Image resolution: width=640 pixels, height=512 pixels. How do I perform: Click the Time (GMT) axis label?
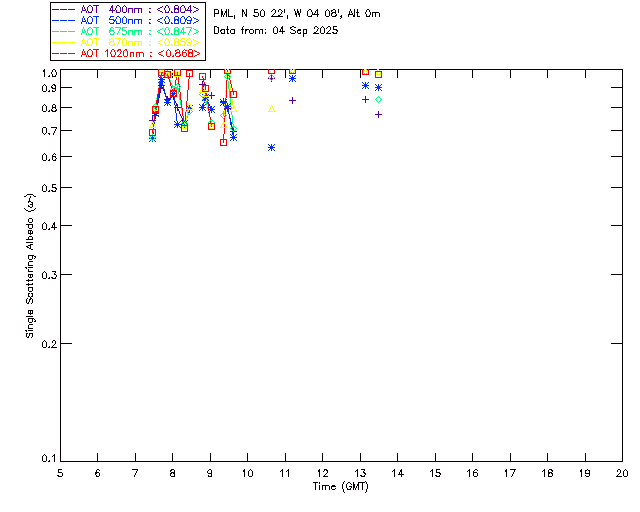point(341,485)
